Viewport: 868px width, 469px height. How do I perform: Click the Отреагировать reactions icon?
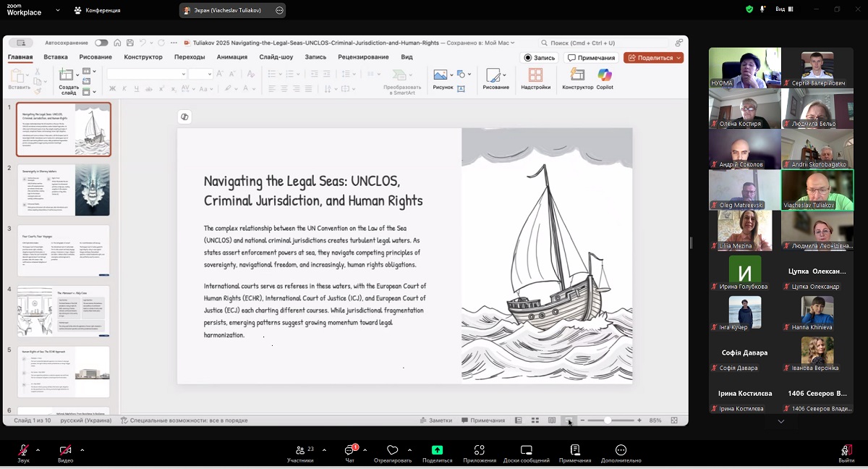point(393,450)
